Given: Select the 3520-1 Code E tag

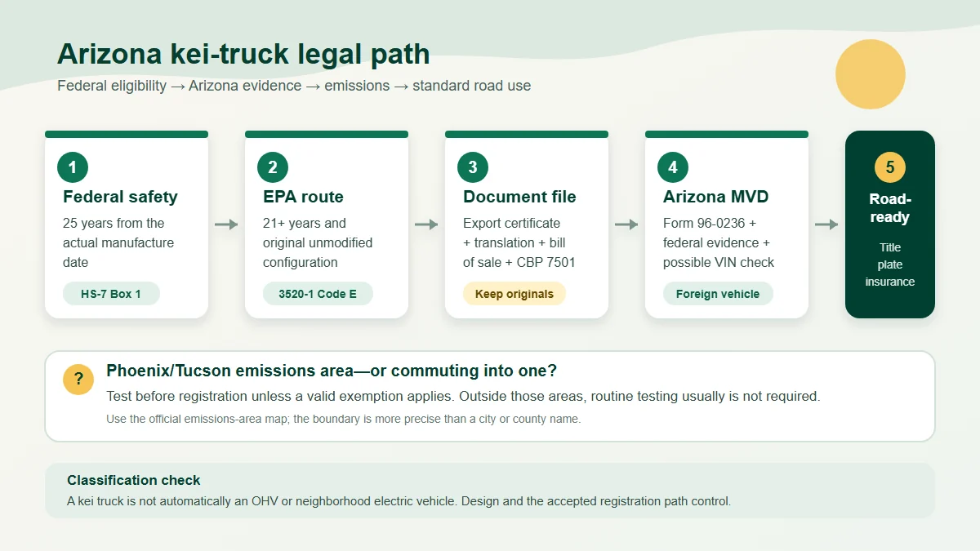Looking at the screenshot, I should pos(318,294).
